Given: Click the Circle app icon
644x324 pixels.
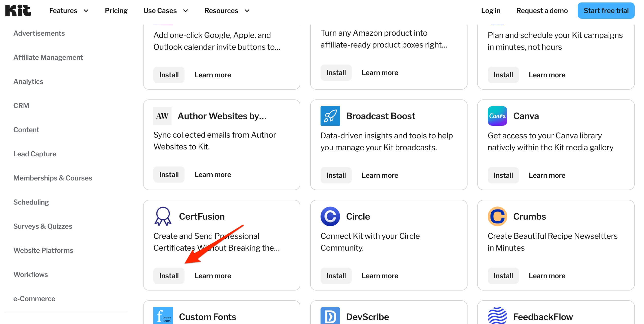Looking at the screenshot, I should point(330,216).
